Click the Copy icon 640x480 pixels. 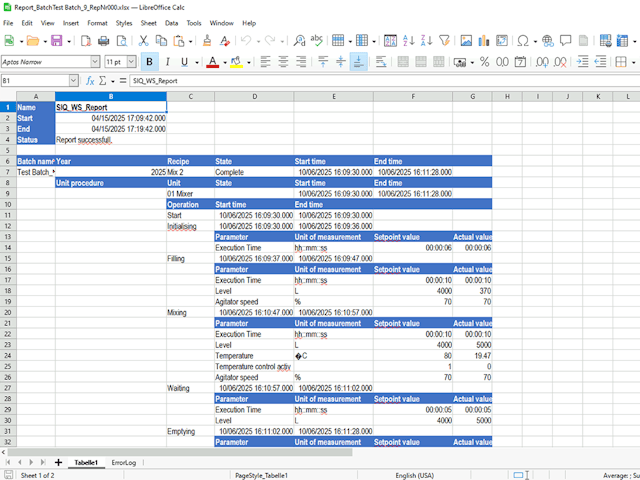[162, 40]
